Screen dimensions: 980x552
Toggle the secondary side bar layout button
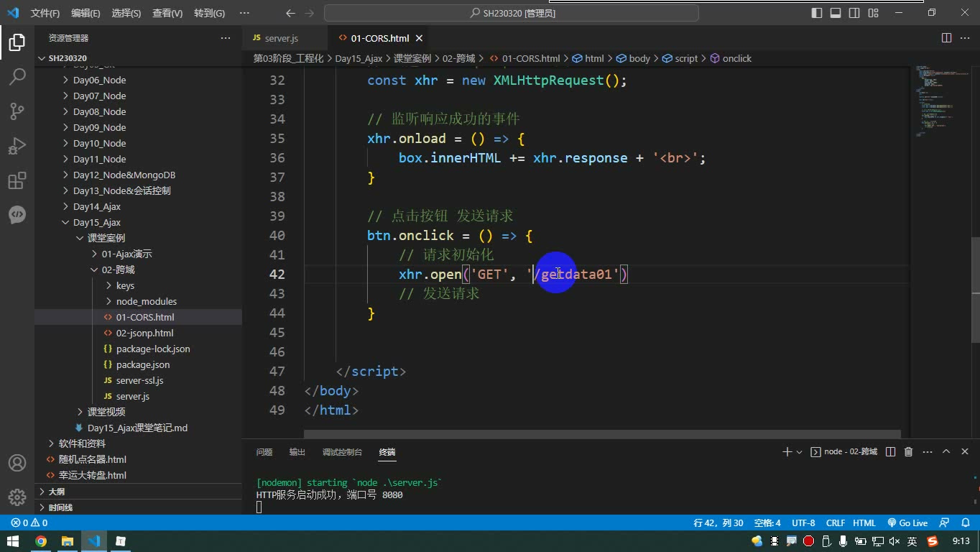click(854, 13)
